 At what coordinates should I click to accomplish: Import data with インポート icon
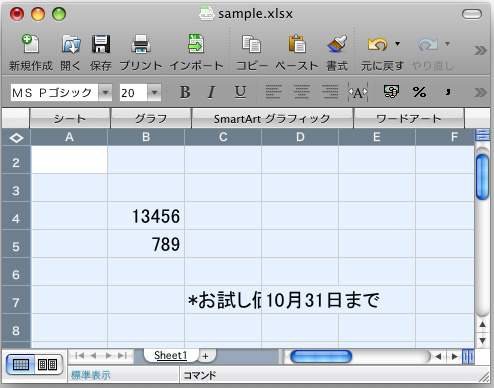(196, 43)
